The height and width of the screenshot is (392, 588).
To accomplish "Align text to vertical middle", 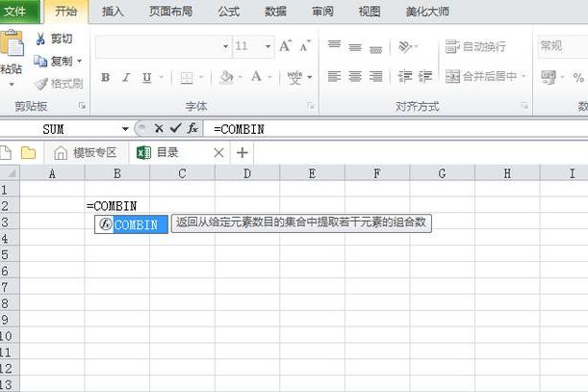I will click(x=355, y=46).
